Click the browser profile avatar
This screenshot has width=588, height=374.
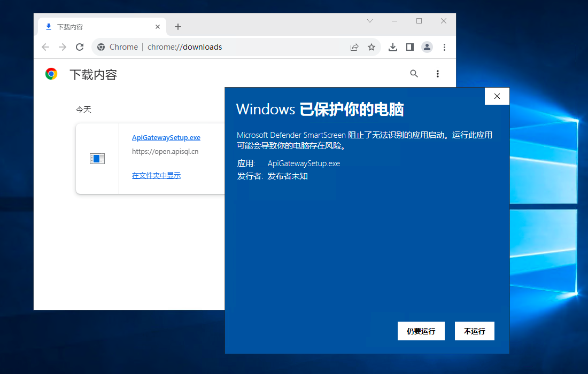pos(427,47)
